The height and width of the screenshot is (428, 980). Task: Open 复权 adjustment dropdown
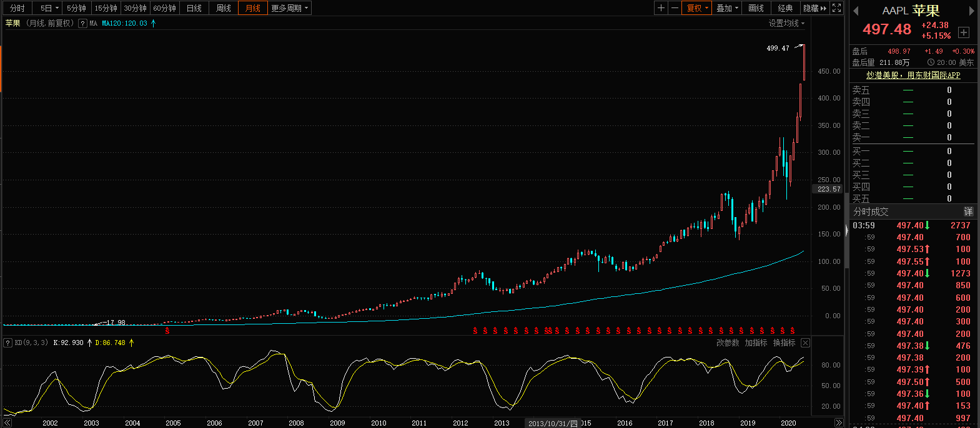point(697,8)
